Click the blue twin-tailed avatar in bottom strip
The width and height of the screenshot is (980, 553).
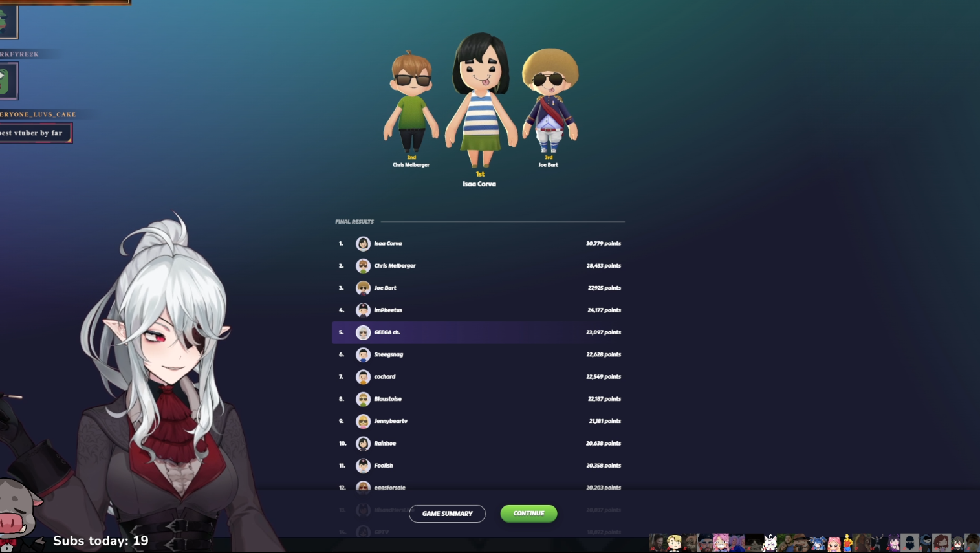click(818, 543)
